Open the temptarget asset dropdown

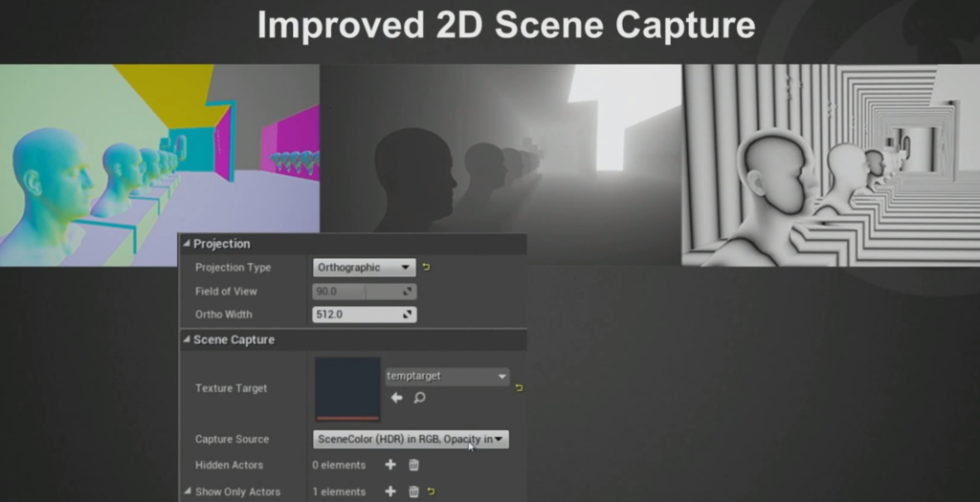click(447, 376)
